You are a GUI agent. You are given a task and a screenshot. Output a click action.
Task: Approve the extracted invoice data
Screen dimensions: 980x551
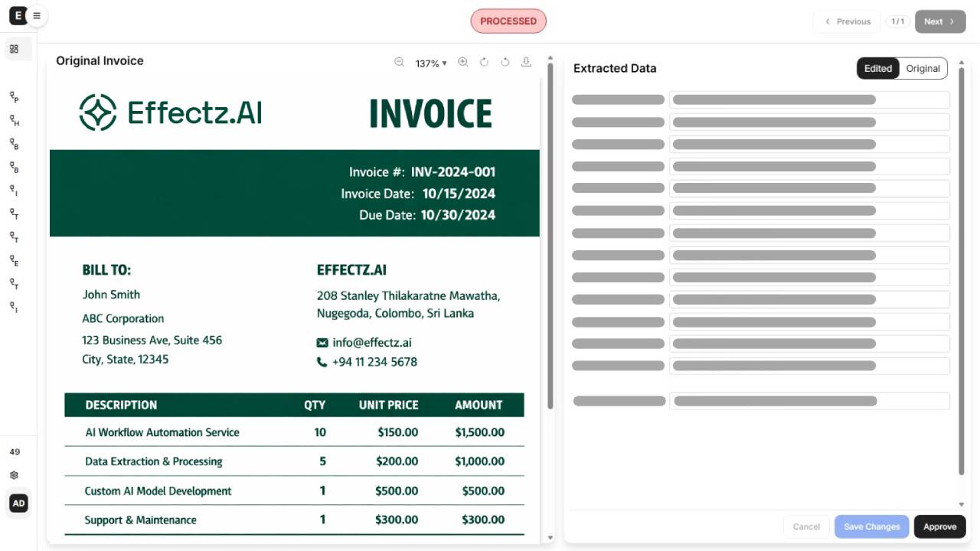939,527
